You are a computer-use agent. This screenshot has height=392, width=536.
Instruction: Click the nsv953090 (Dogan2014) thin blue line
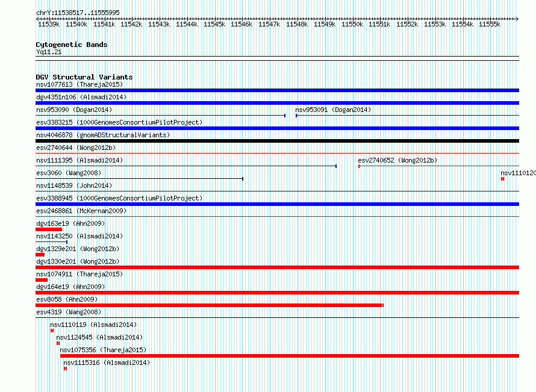160,116
